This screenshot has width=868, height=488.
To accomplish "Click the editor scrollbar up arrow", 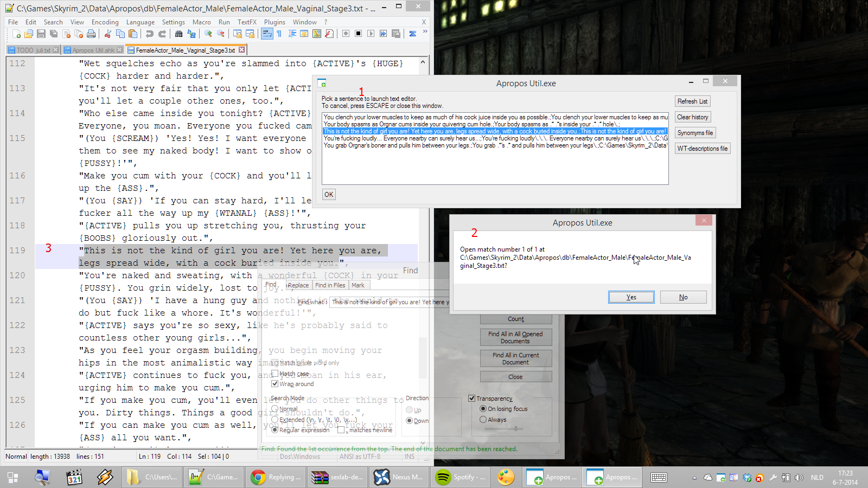I will coord(423,63).
